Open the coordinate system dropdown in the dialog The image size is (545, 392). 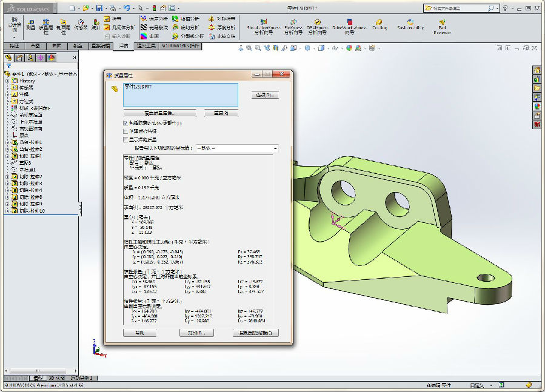click(275, 148)
